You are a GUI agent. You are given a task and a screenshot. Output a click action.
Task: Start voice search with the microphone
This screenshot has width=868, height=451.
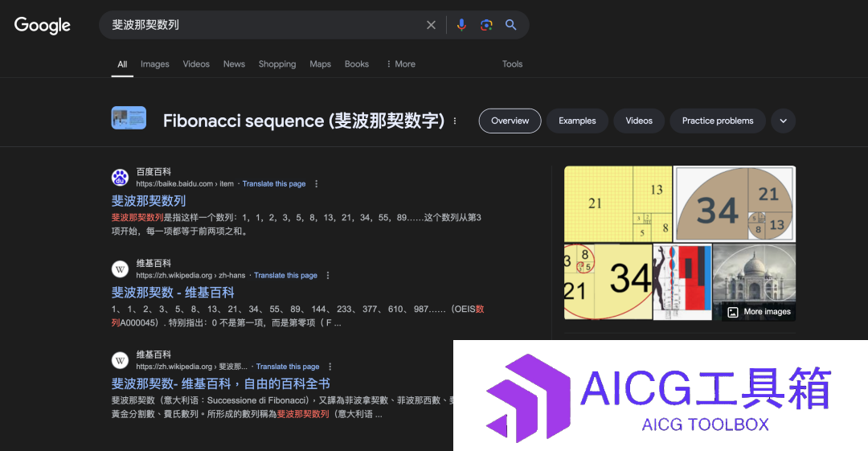[461, 25]
